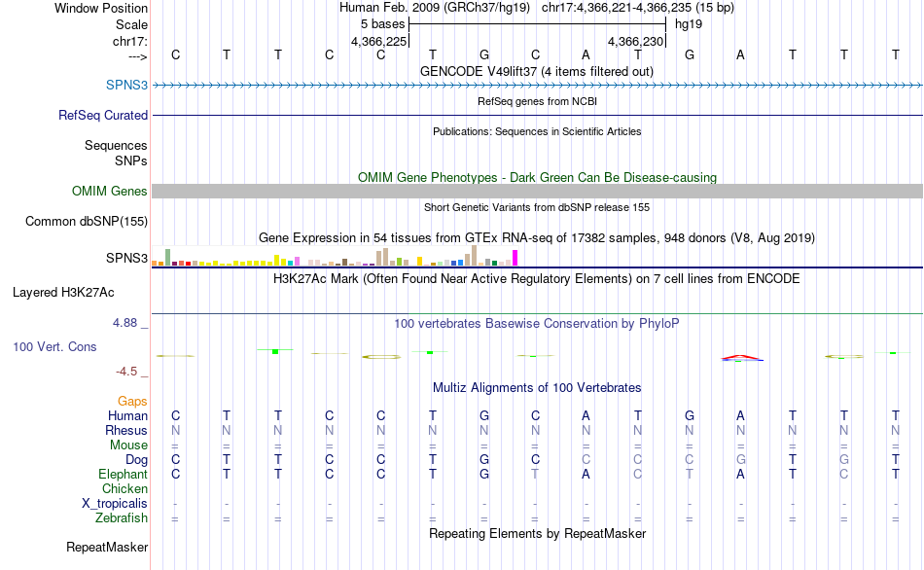Click the SPNS3 gene arrow line
This screenshot has height=570, width=924.
click(537, 86)
